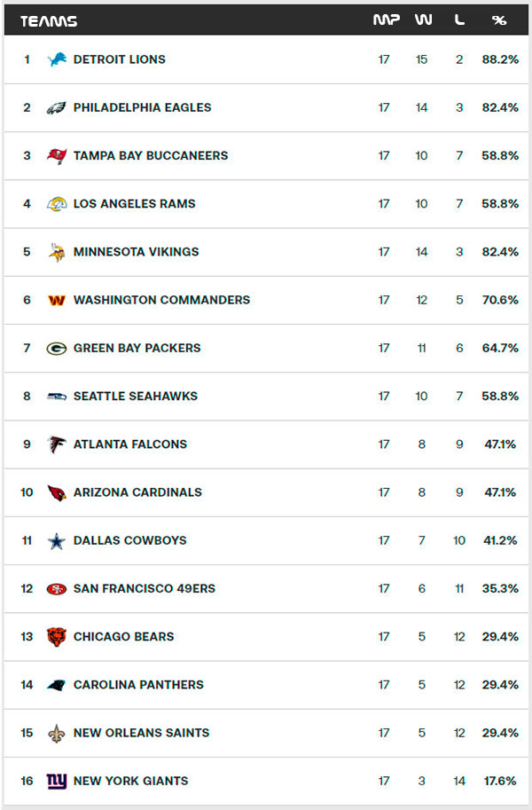
Task: Click the Los Angeles Rams logo
Action: (x=57, y=204)
